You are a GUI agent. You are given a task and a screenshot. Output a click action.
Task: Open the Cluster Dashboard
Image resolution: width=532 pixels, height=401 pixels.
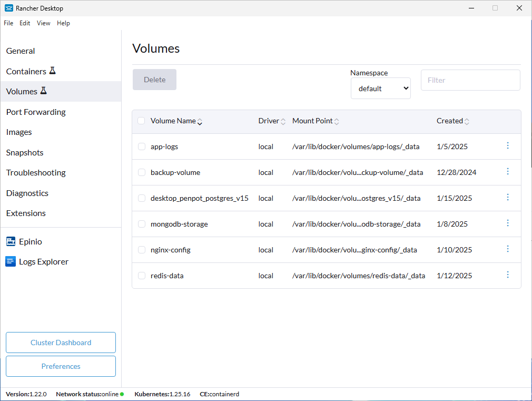[61, 343]
